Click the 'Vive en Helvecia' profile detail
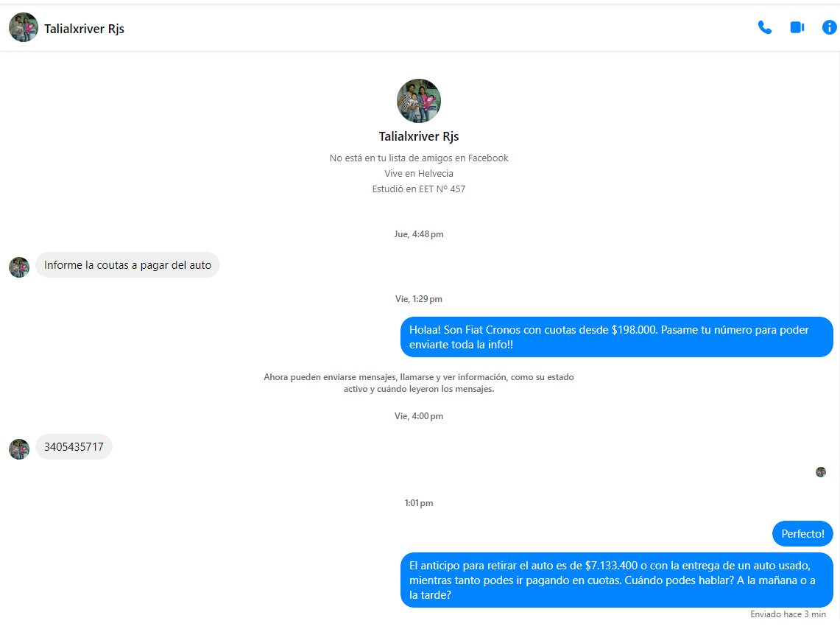The image size is (840, 629). [419, 174]
